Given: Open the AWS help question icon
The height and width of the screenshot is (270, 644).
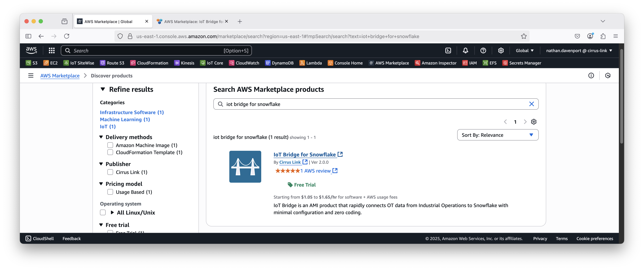Looking at the screenshot, I should pos(483,50).
